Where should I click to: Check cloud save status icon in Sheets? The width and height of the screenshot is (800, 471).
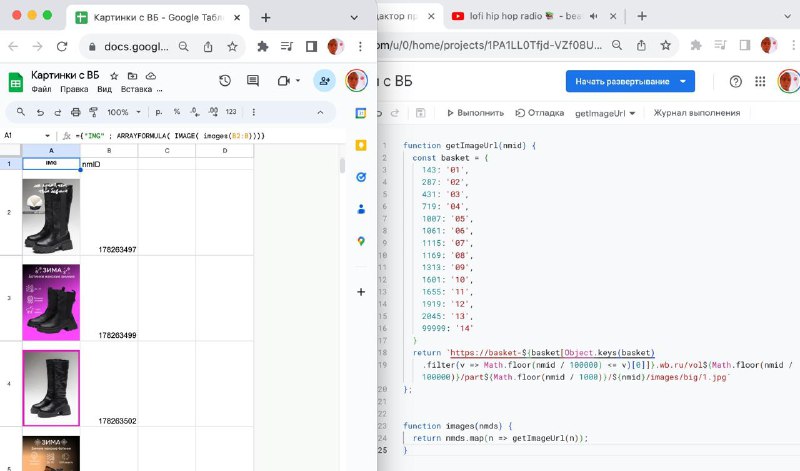tap(151, 76)
